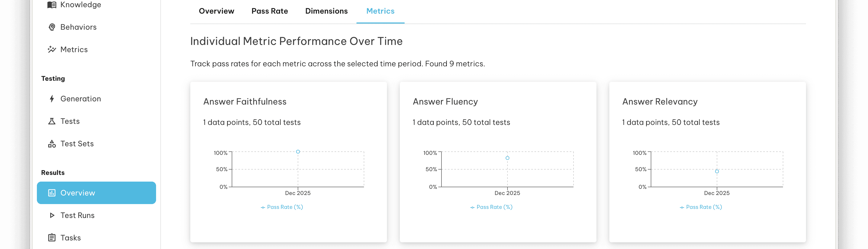This screenshot has height=249, width=868.
Task: Select the Behaviors brain icon
Action: pyautogui.click(x=52, y=27)
